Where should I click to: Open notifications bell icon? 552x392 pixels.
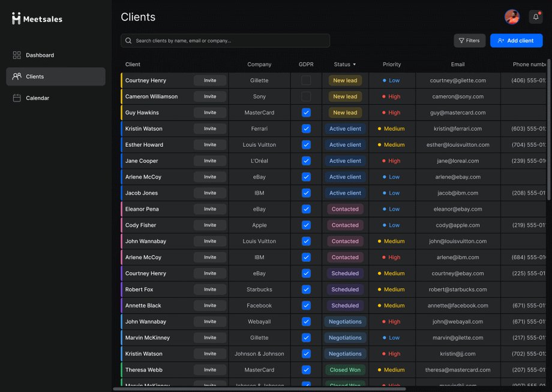tap(535, 17)
